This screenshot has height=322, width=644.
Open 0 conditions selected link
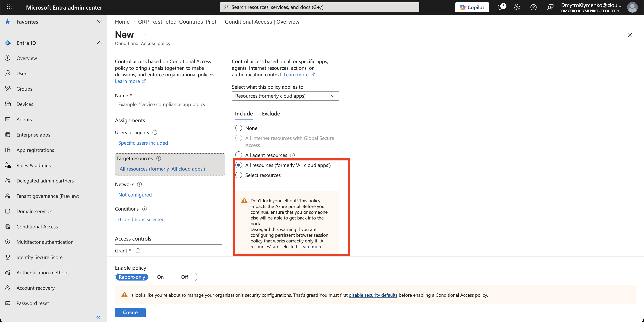click(141, 219)
